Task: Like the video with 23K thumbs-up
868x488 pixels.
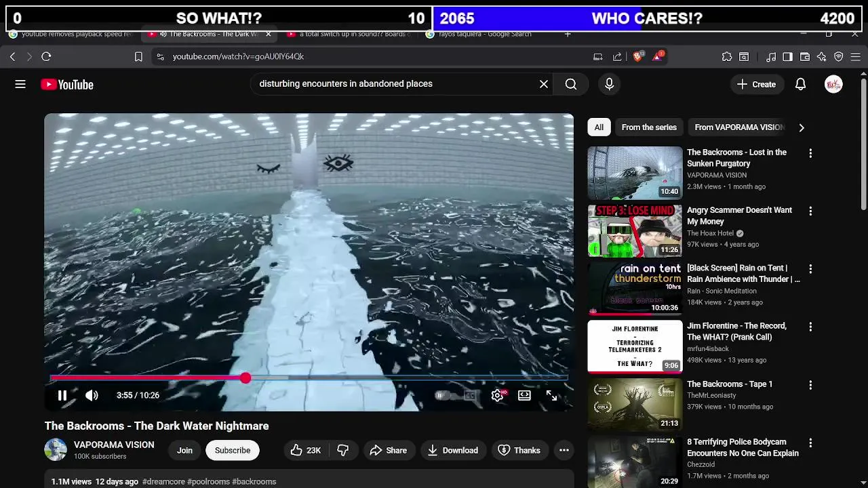Action: click(305, 450)
